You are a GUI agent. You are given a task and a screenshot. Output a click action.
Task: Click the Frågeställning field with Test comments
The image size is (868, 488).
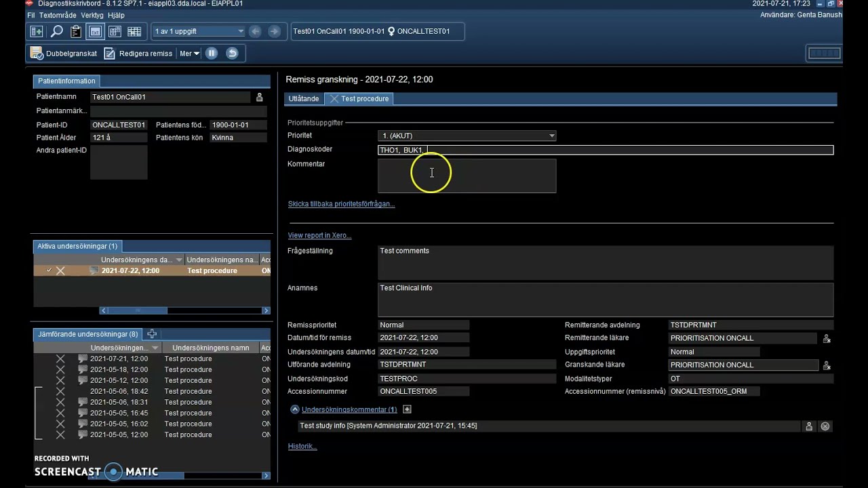click(x=606, y=262)
